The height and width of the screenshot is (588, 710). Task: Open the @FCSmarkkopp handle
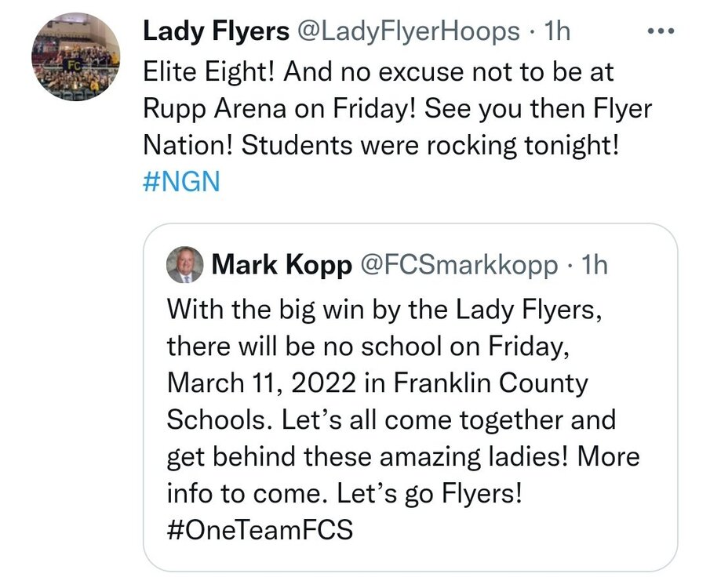(x=458, y=265)
